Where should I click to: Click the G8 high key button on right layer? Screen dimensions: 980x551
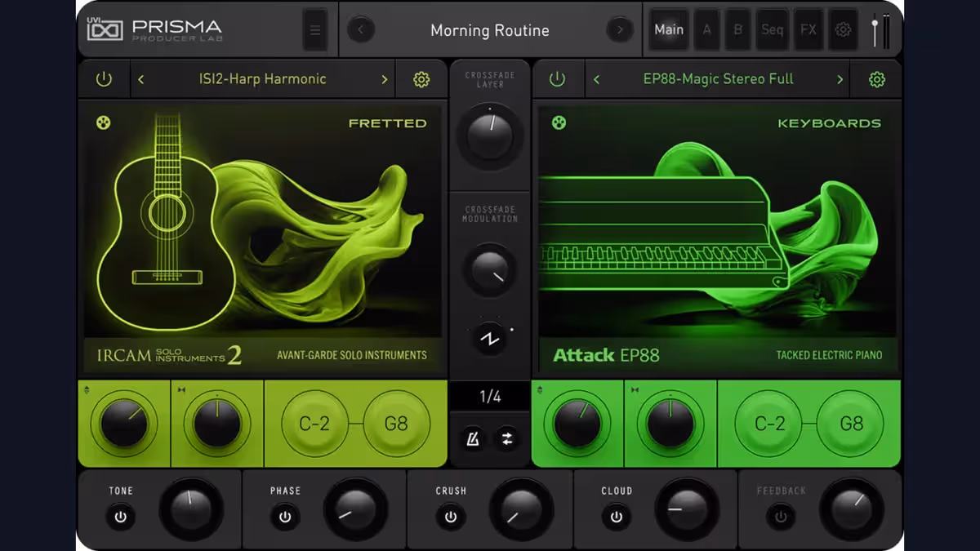tap(851, 424)
